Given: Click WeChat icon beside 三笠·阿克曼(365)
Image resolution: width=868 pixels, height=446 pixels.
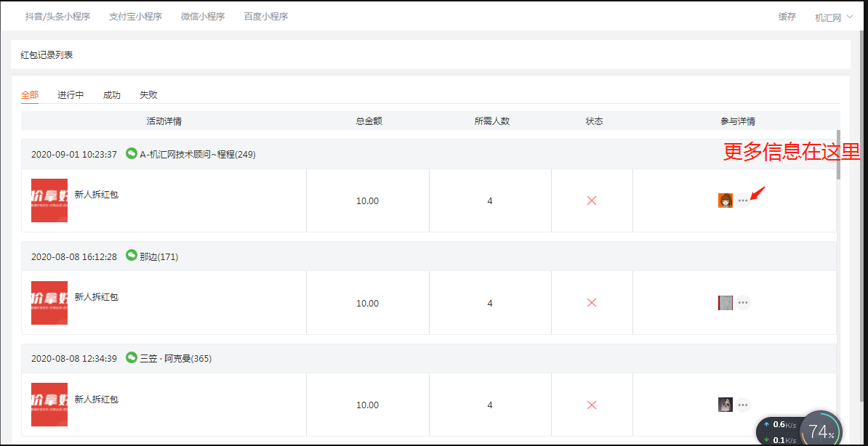Looking at the screenshot, I should pyautogui.click(x=131, y=357).
